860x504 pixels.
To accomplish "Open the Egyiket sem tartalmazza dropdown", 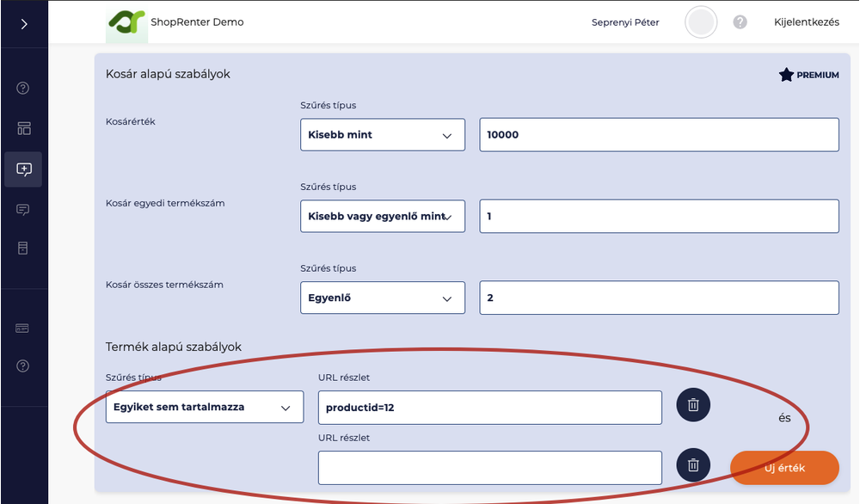I will tap(204, 408).
